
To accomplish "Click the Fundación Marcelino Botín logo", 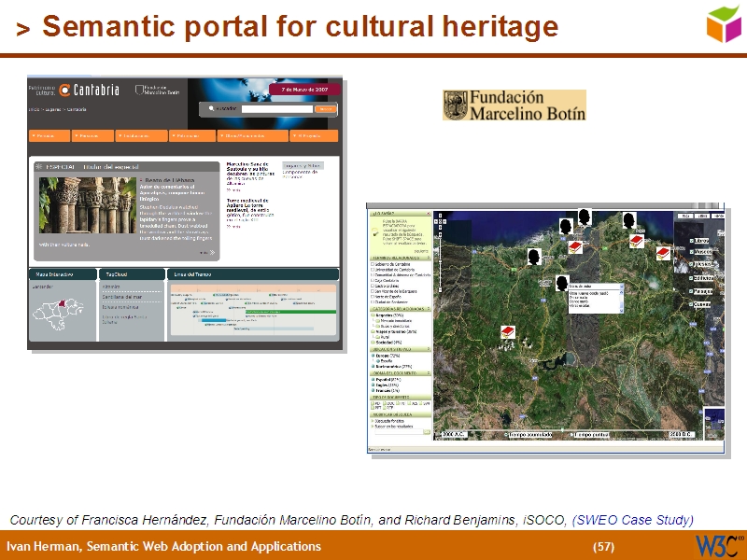I will pos(514,105).
